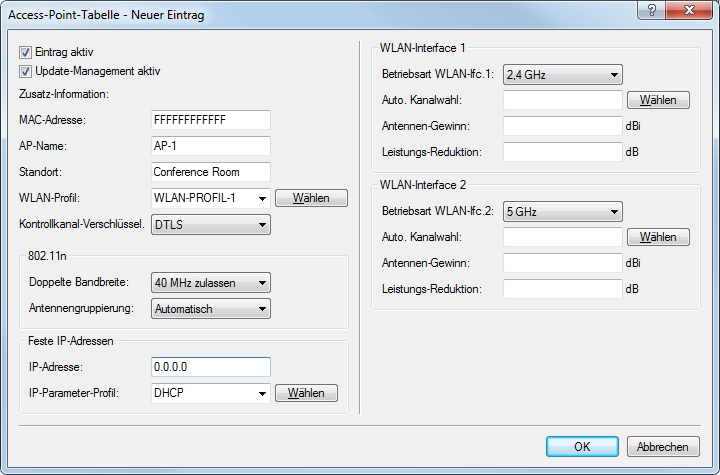Image resolution: width=720 pixels, height=475 pixels.
Task: Confirm the dialog with OK
Action: [x=582, y=446]
